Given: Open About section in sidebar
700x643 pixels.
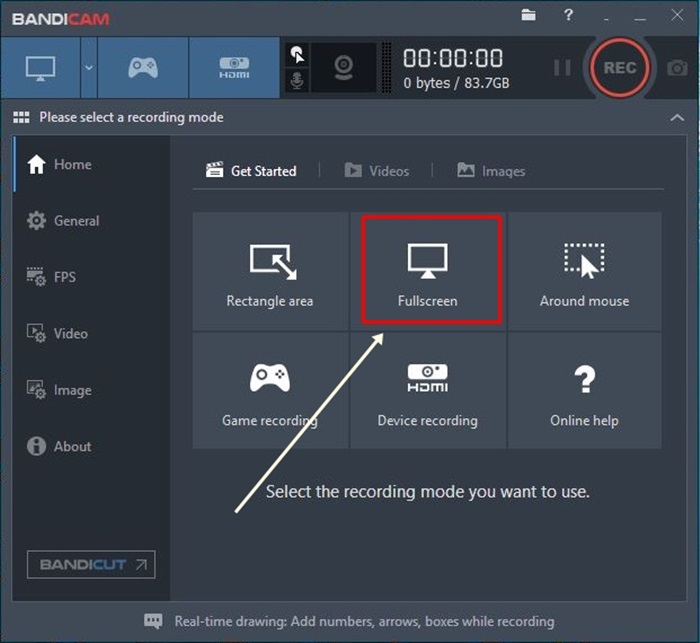Looking at the screenshot, I should 92,447.
